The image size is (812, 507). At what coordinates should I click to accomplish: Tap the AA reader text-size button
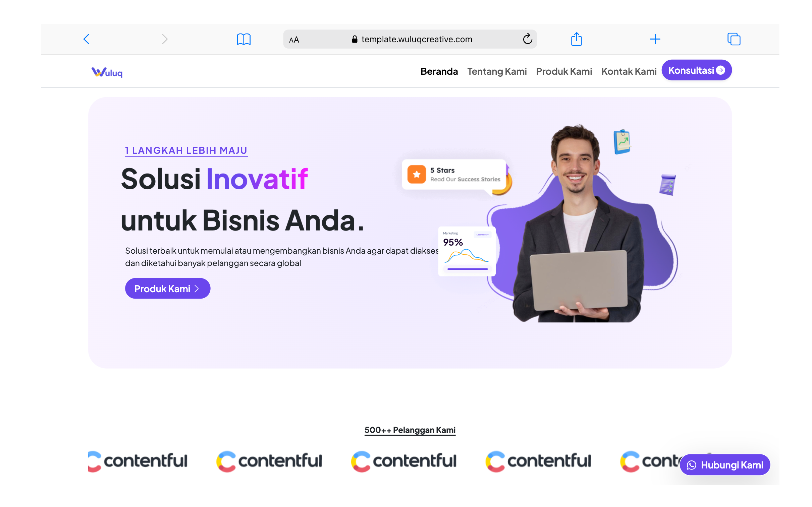coord(294,40)
